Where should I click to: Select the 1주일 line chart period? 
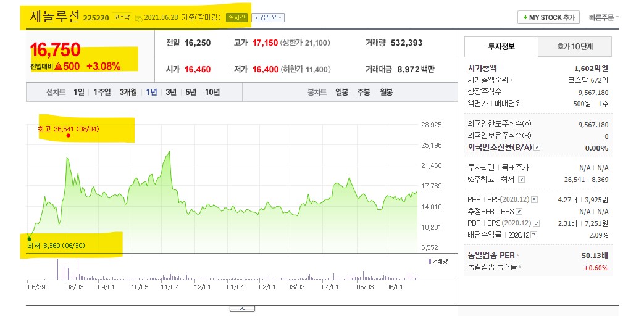pyautogui.click(x=102, y=92)
